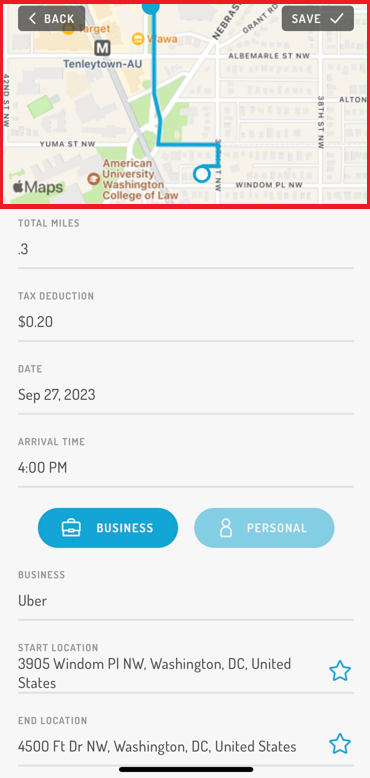The image size is (370, 778).
Task: Tap the Back chevron button
Action: coord(52,19)
